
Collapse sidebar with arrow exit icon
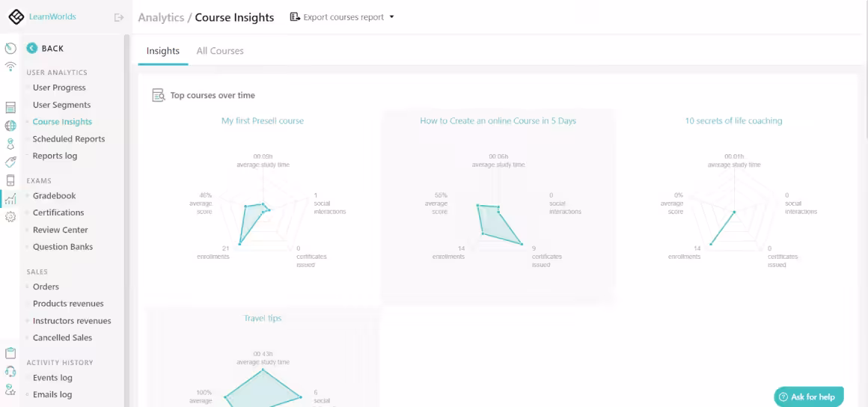point(118,17)
